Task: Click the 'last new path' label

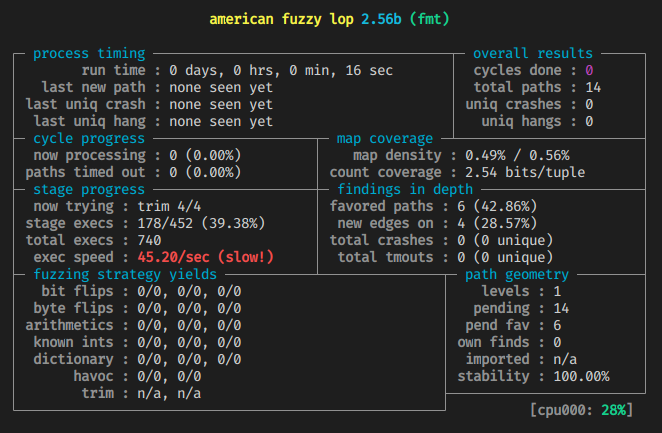Action: (x=93, y=87)
